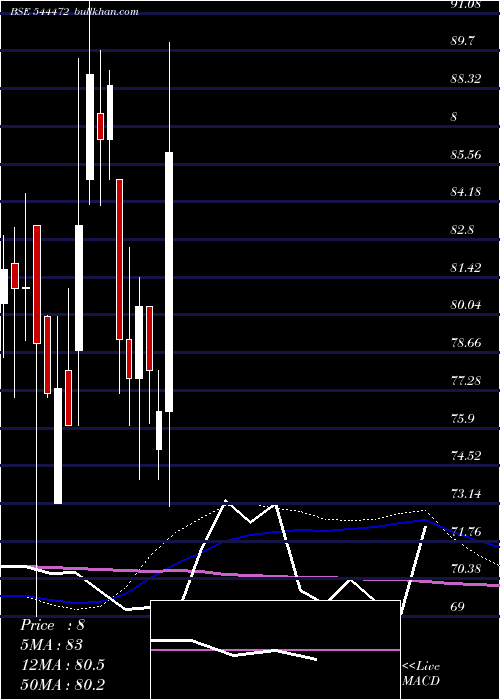500x700 pixels.
Task: Click the long red candle falling from 84.9
Action: click(119, 259)
